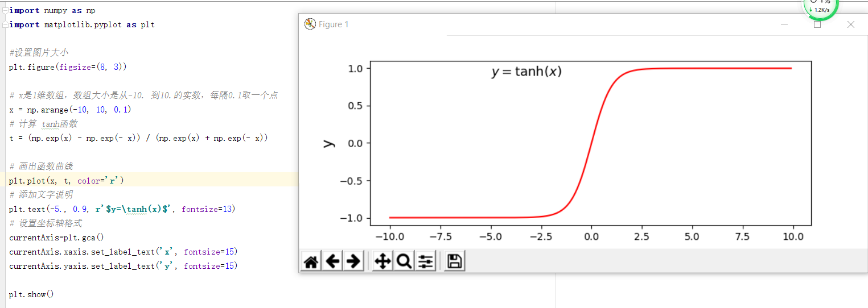868x308 pixels.
Task: Click the Home reset view icon
Action: 311,261
